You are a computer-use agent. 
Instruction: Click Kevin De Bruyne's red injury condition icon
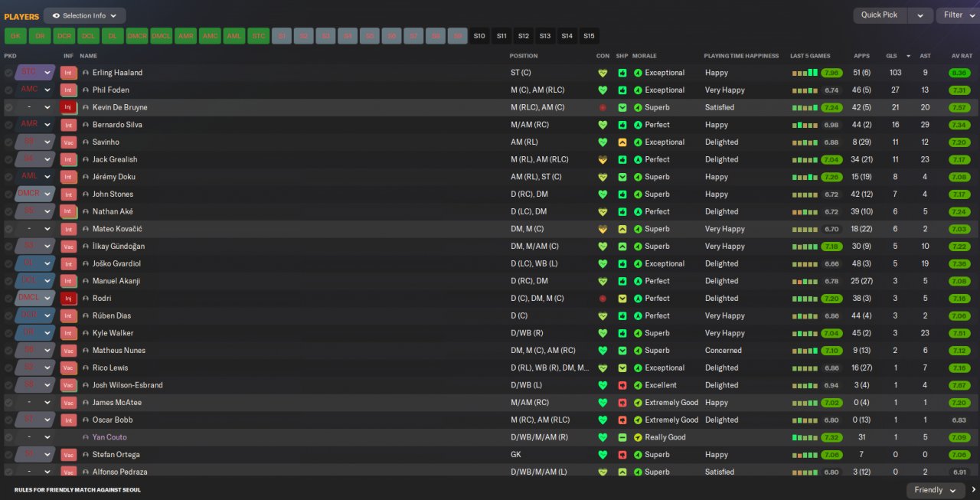pos(603,107)
